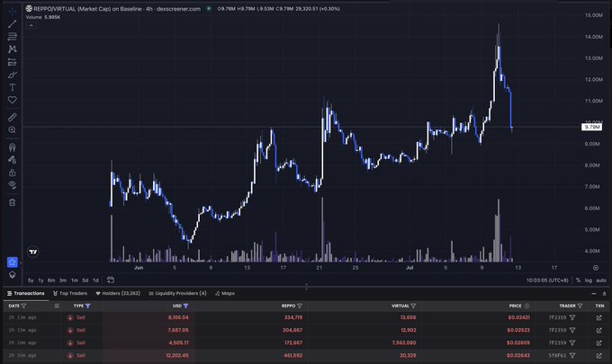Lock all drawing tools

(12, 173)
